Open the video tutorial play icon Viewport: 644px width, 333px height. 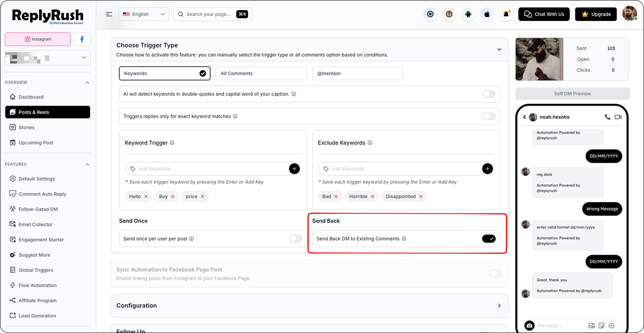pyautogui.click(x=430, y=14)
